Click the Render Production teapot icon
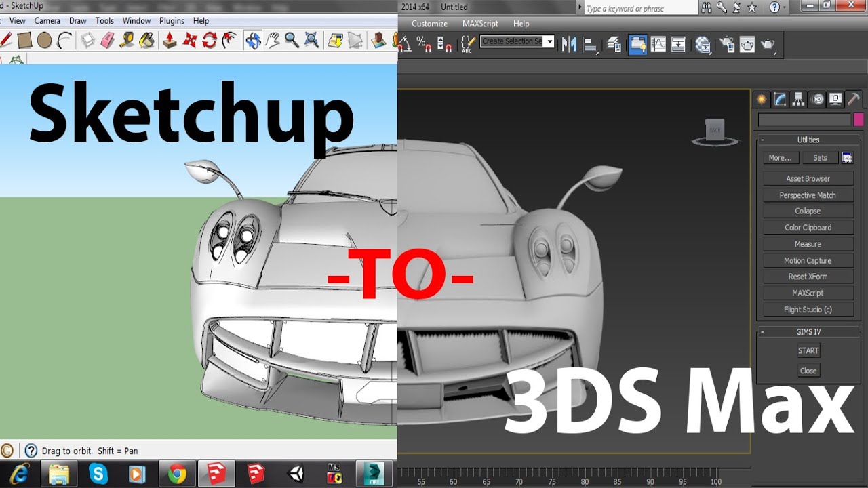The image size is (868, 488). click(x=768, y=45)
